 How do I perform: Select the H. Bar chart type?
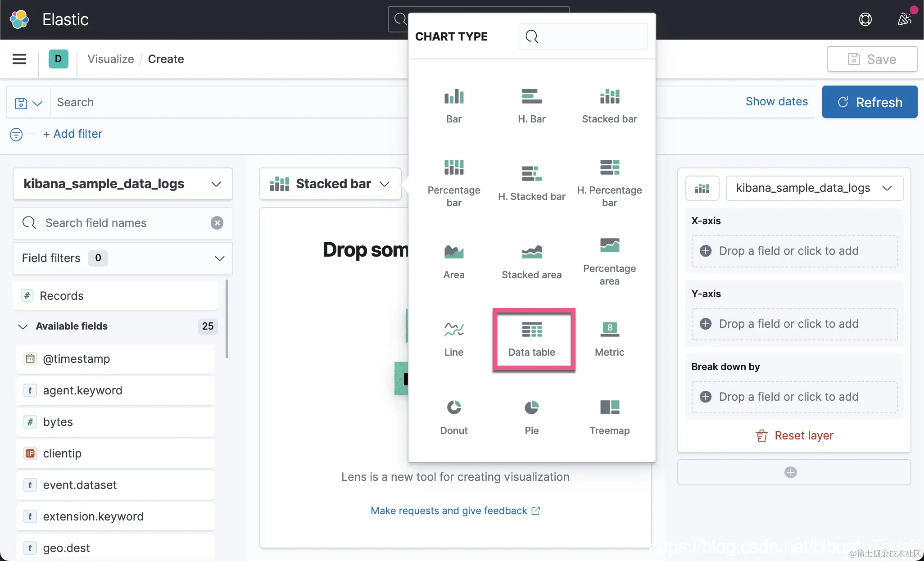[531, 106]
